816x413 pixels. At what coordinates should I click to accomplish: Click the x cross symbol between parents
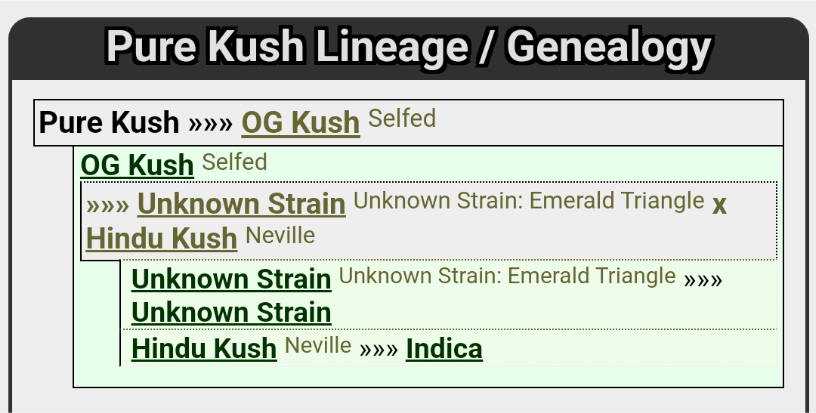click(x=719, y=205)
